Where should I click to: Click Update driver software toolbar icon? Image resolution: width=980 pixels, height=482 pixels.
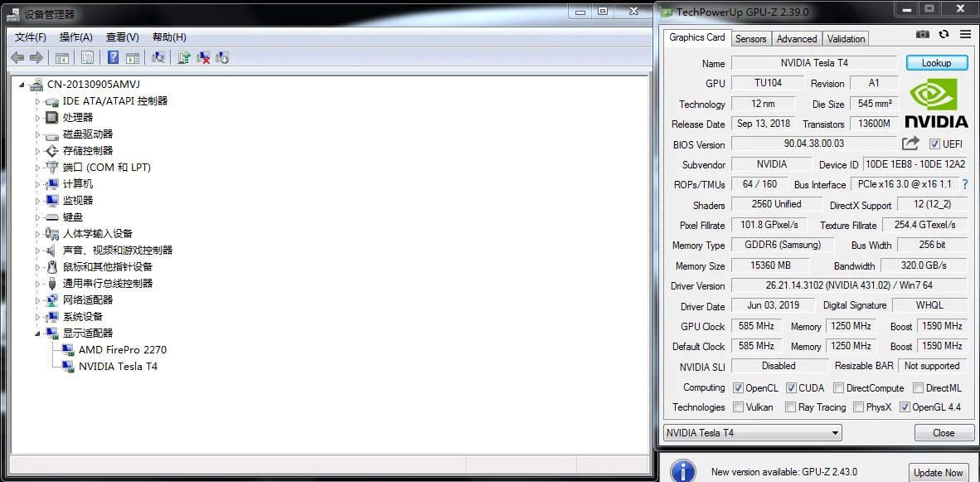click(184, 58)
